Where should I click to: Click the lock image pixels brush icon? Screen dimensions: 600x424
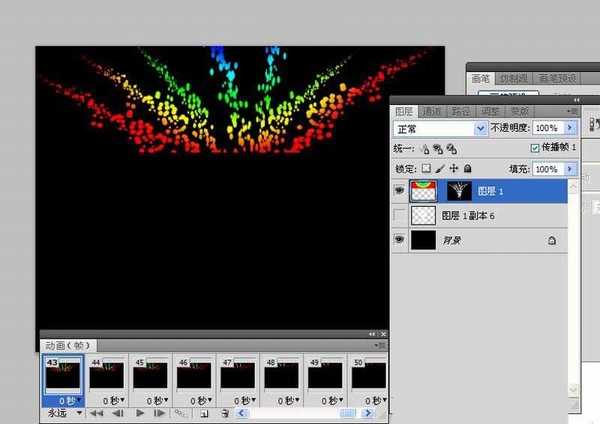440,169
